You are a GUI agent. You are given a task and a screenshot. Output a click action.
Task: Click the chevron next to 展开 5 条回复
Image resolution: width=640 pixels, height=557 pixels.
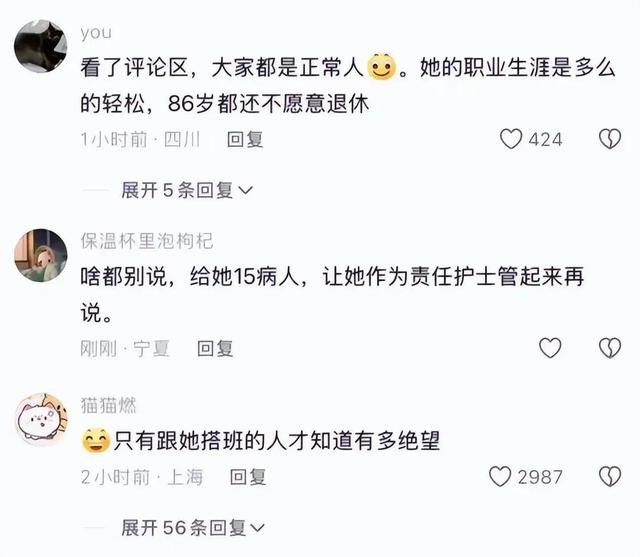click(x=245, y=191)
